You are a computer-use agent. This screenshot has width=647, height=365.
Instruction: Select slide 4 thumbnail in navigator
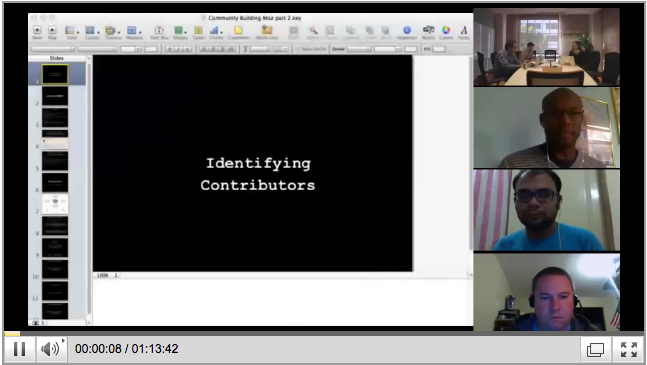tap(55, 139)
